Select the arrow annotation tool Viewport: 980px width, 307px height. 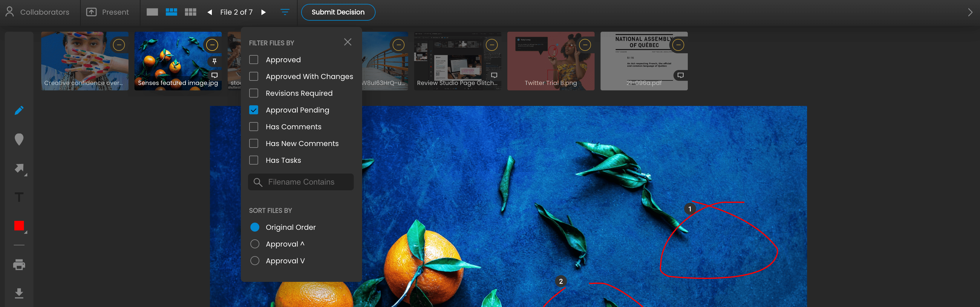click(x=20, y=169)
